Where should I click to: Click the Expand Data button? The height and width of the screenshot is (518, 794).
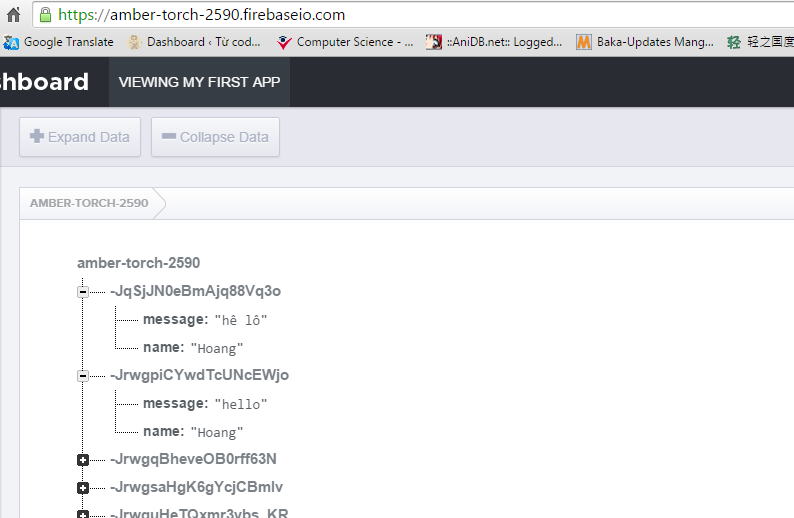pos(80,137)
